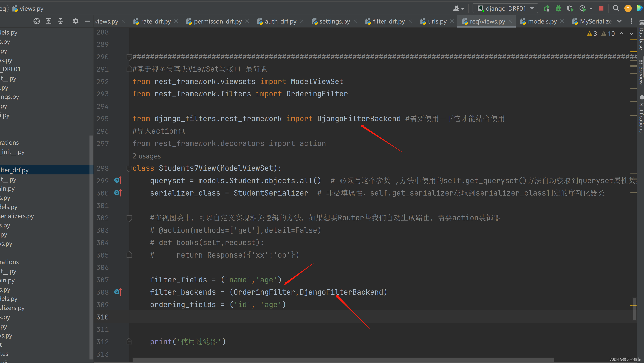Close the urls.py tab
This screenshot has height=363, width=644.
tap(452, 21)
